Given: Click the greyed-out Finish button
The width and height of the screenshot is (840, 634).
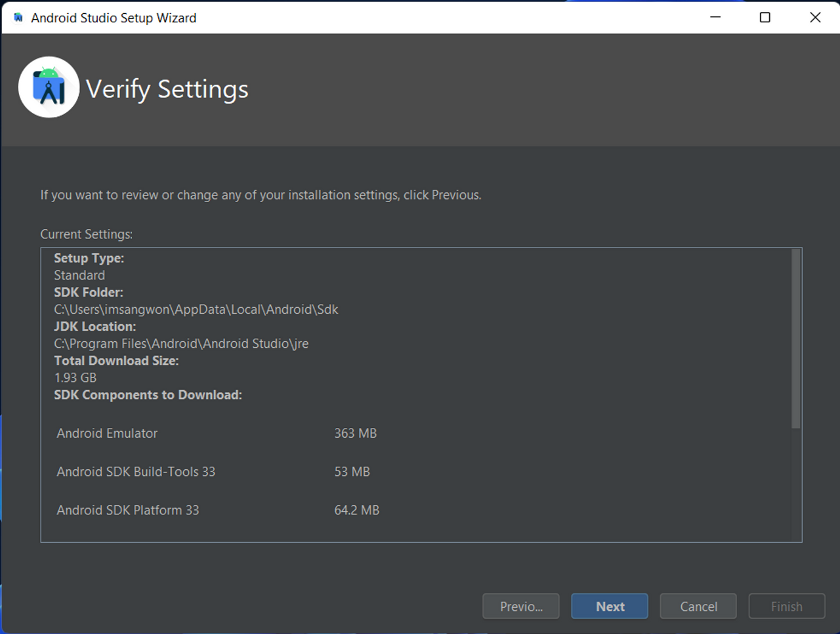Looking at the screenshot, I should coord(787,606).
